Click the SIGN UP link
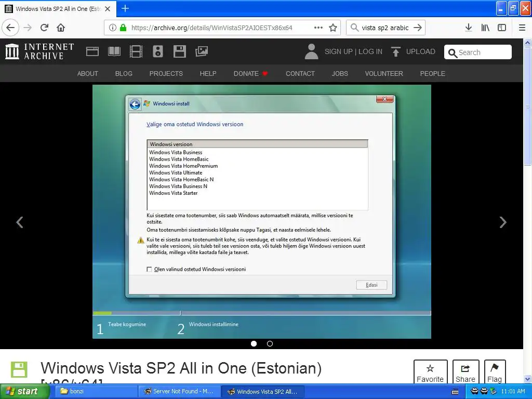Screen dimensions: 532x399 (x=339, y=51)
